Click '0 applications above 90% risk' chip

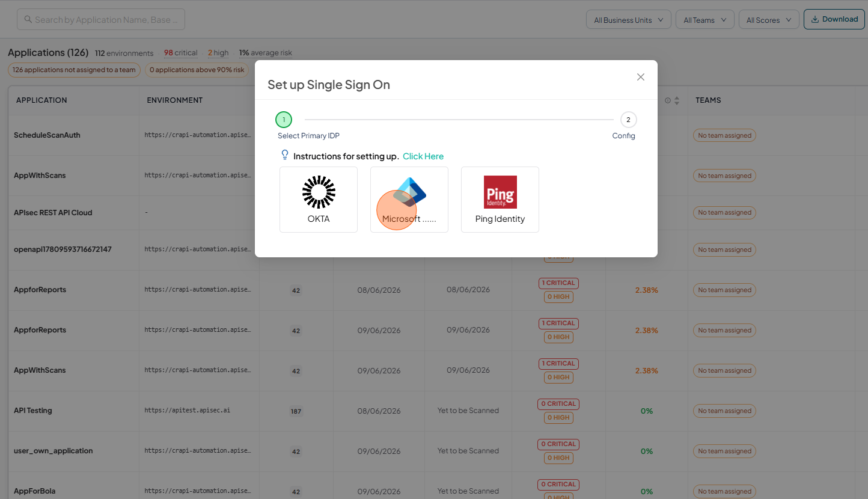tap(197, 70)
